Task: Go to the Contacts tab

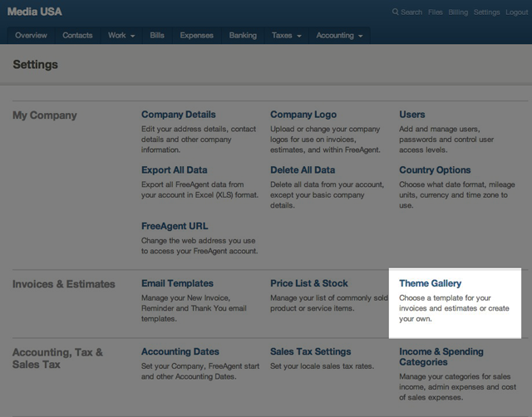Action: [x=77, y=36]
